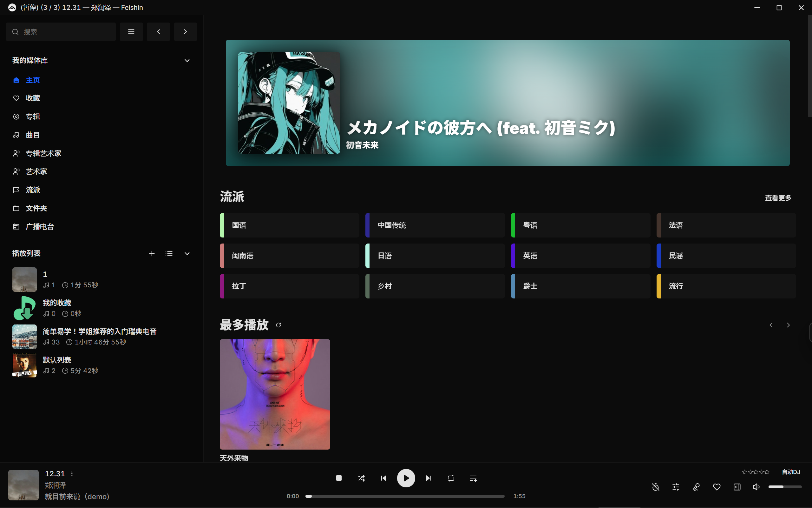Collapse the 我的媒体库 section

(x=187, y=60)
